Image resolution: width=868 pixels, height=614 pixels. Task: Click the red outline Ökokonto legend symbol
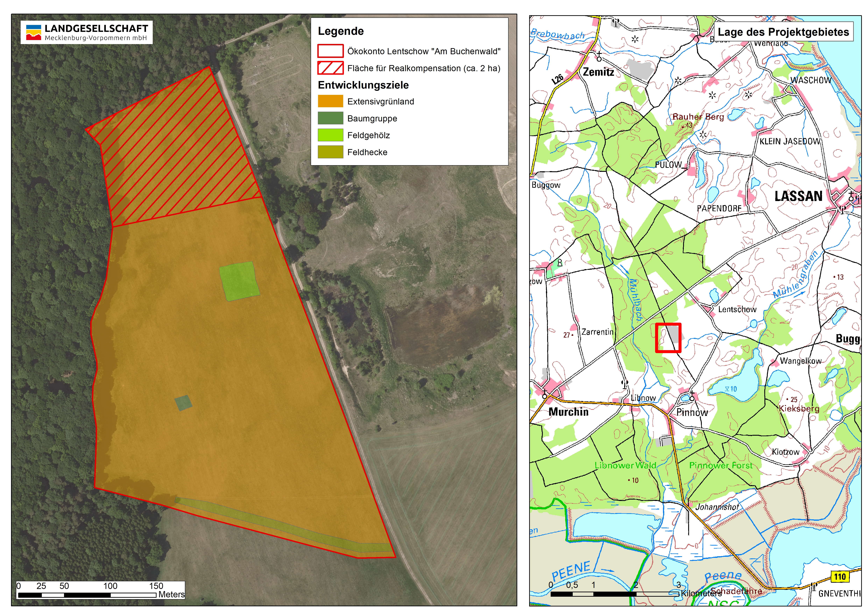click(x=330, y=51)
